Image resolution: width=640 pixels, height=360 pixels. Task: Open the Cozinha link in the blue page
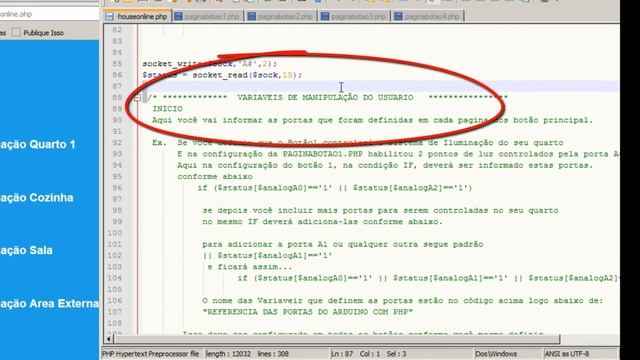point(37,198)
